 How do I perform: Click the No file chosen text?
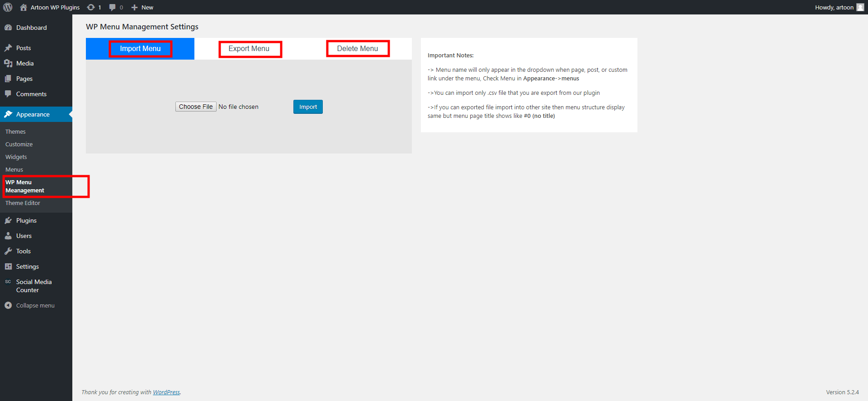click(238, 107)
